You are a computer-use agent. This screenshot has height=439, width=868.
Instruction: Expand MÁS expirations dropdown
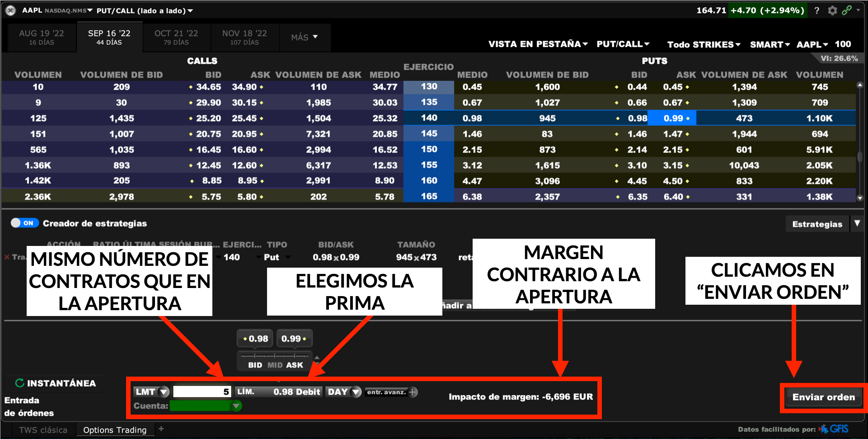305,37
